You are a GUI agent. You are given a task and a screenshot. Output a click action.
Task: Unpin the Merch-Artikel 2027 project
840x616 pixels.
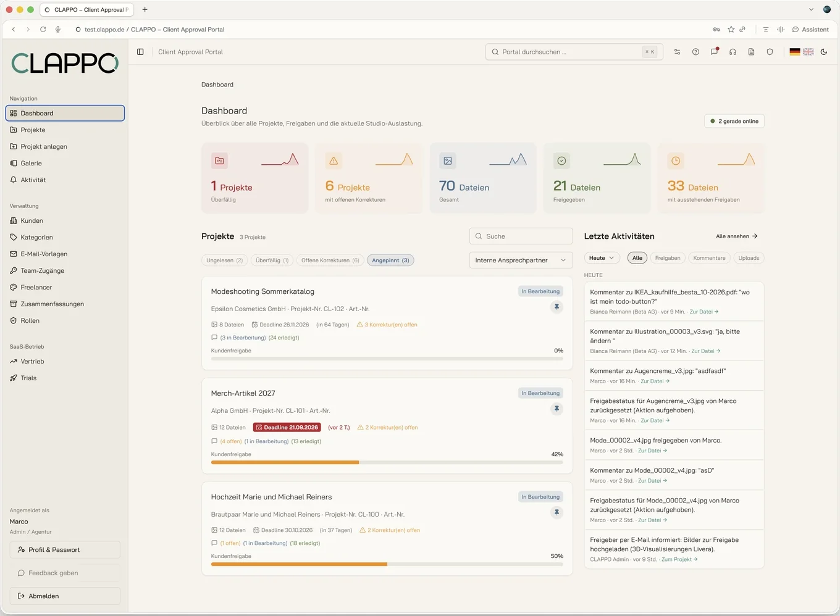(x=556, y=409)
